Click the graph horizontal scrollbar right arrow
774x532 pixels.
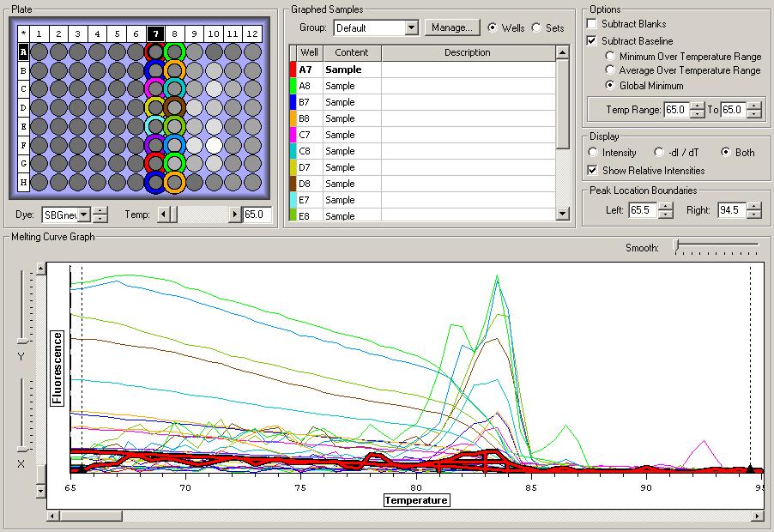757,516
